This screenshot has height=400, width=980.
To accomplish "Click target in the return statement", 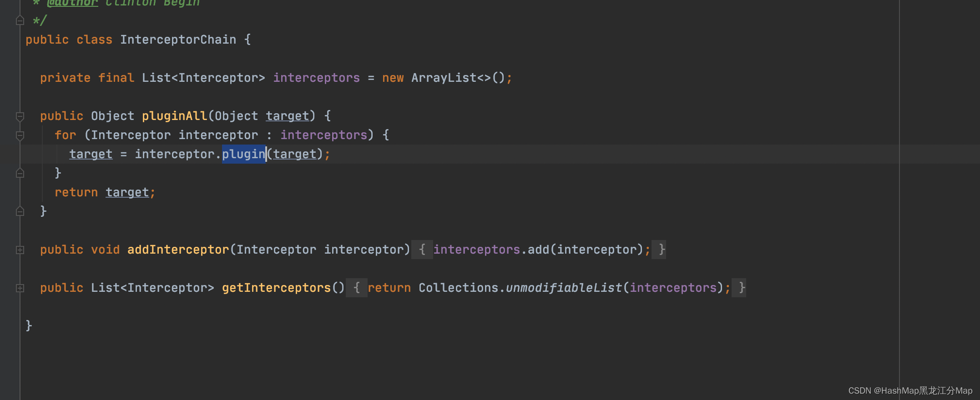I will (127, 192).
